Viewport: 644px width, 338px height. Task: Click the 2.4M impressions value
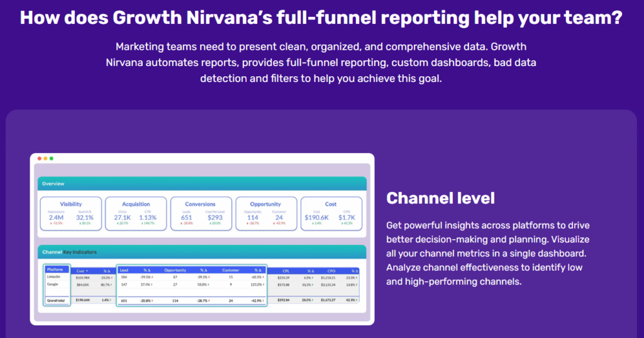[x=56, y=218]
